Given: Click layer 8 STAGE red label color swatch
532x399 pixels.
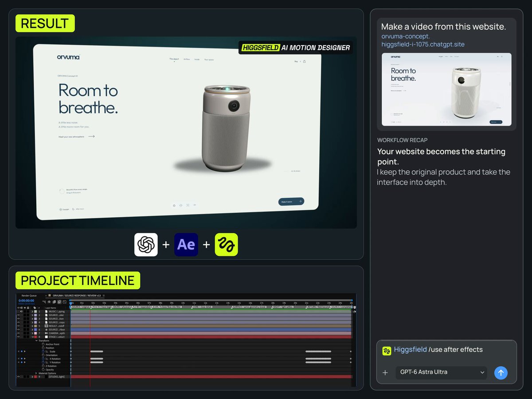Looking at the screenshot, I should 35,337.
